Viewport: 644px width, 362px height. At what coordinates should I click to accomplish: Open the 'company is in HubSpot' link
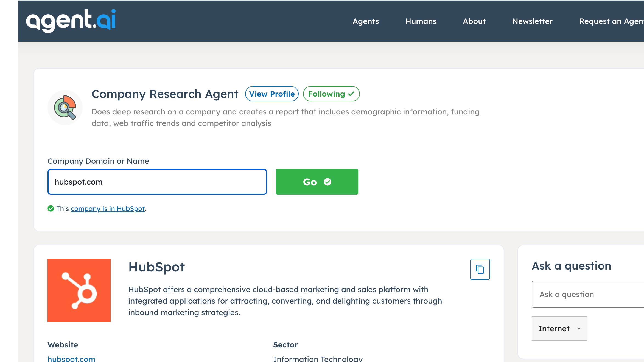point(108,209)
